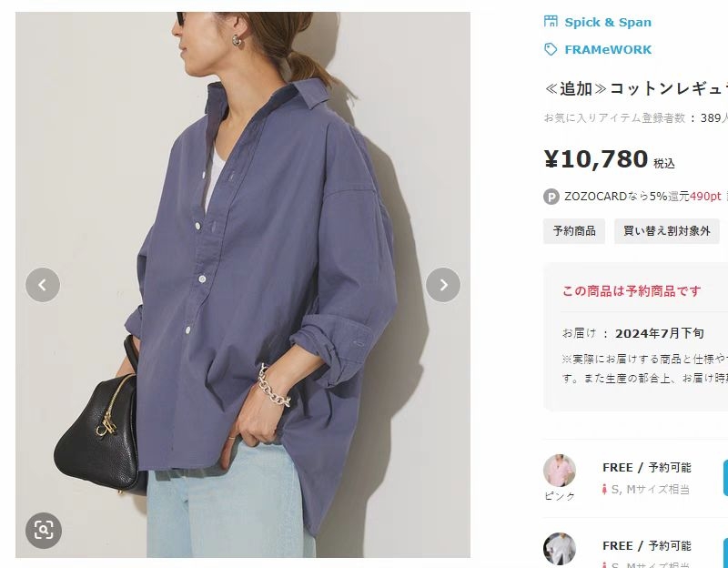Click the ZOZOCARDなら5%還元 text
This screenshot has height=568, width=728.
pos(627,197)
